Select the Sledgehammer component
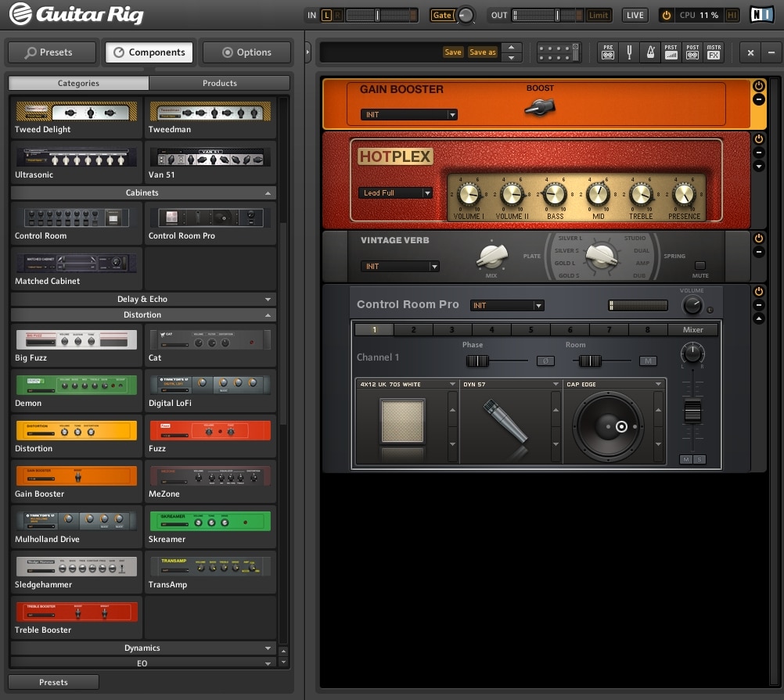This screenshot has width=784, height=700. (x=77, y=573)
